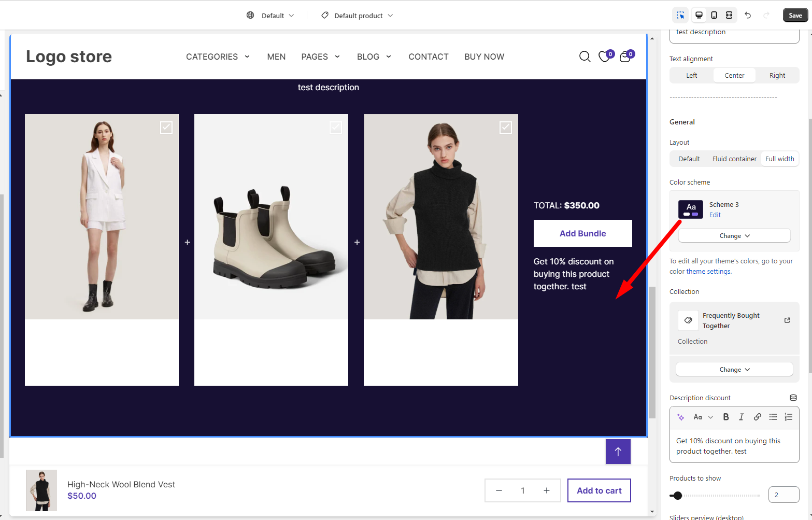Image resolution: width=812 pixels, height=520 pixels.
Task: Open the Frequently Bought Together collection link icon
Action: 787,320
